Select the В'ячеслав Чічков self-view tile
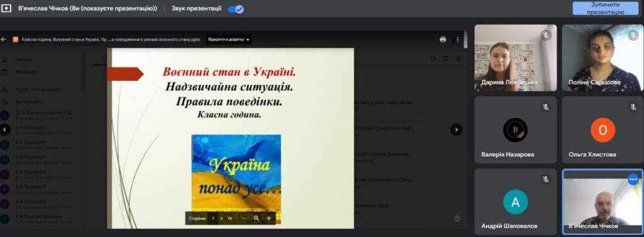This screenshot has height=237, width=644. [x=602, y=202]
